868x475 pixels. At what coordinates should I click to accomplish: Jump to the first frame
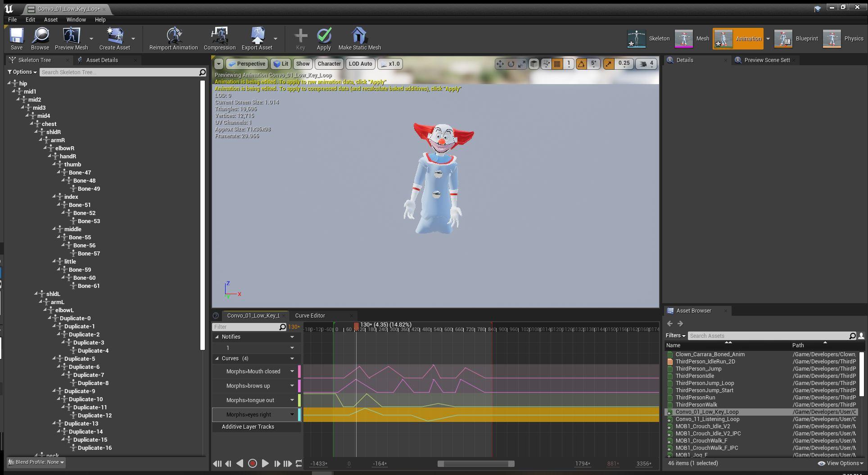217,464
